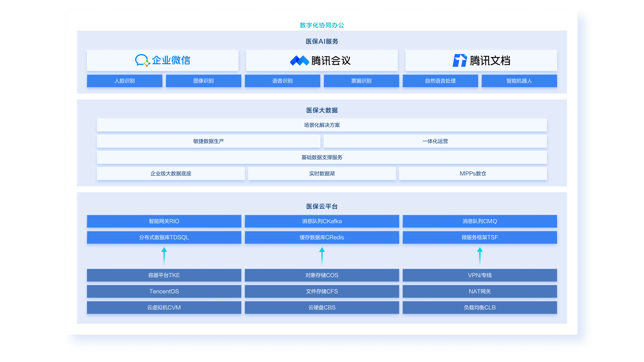Click the 企业微信 chat bubble logo icon
This screenshot has width=644, height=362.
click(142, 60)
